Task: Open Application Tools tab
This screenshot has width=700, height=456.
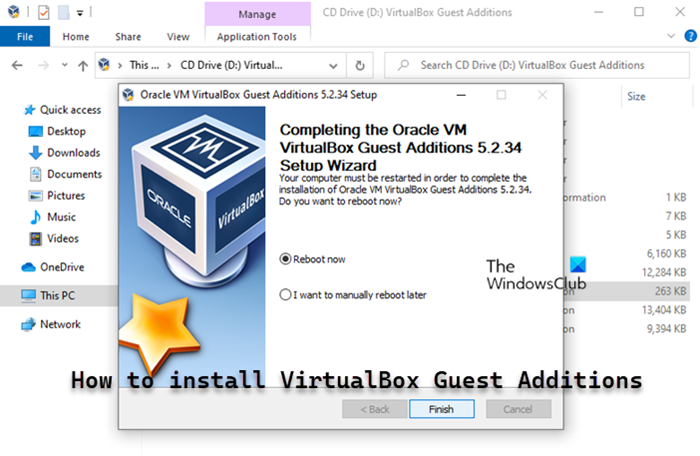Action: click(257, 37)
